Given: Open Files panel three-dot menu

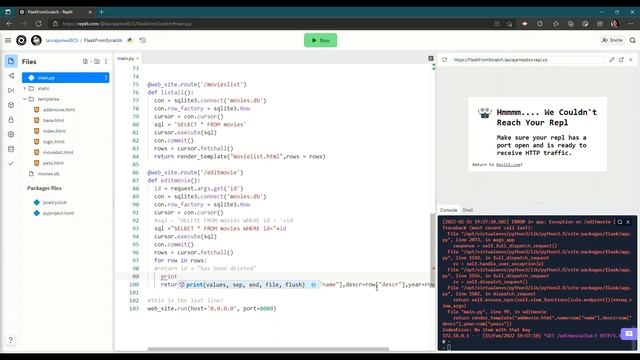Looking at the screenshot, I should 106,62.
